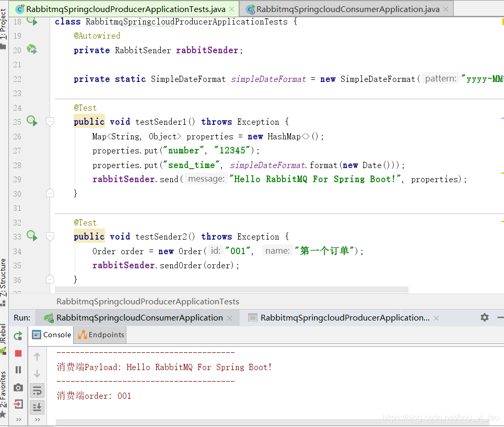The width and height of the screenshot is (504, 427).
Task: Open the autowired bean gutter icon on line 20
Action: pos(32,50)
